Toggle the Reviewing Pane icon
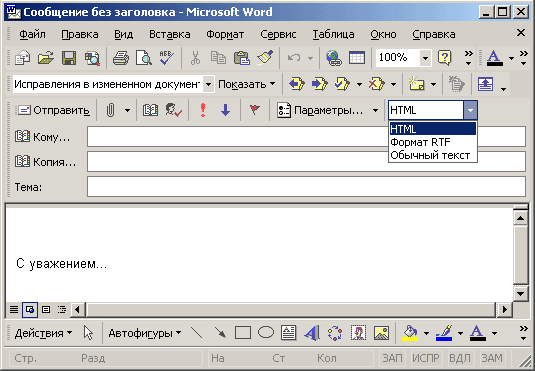This screenshot has height=371, width=535. point(486,84)
